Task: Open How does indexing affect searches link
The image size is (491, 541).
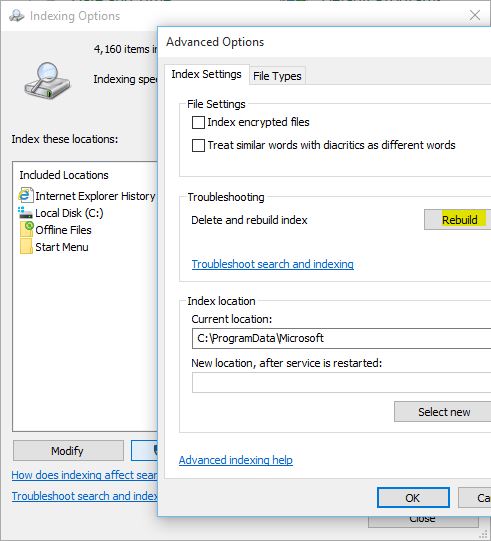Action: 84,475
